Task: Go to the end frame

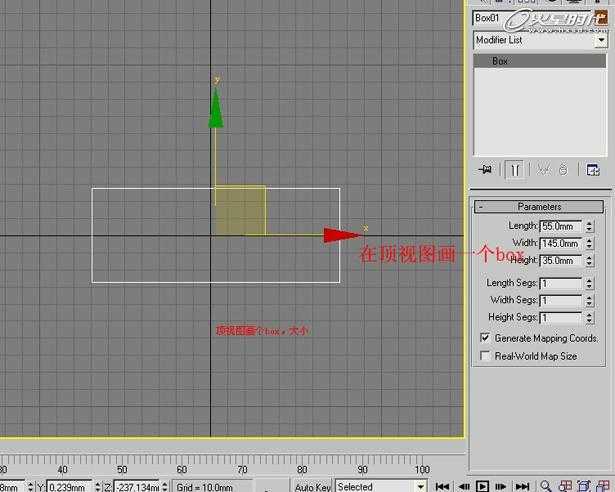Action: (522, 487)
